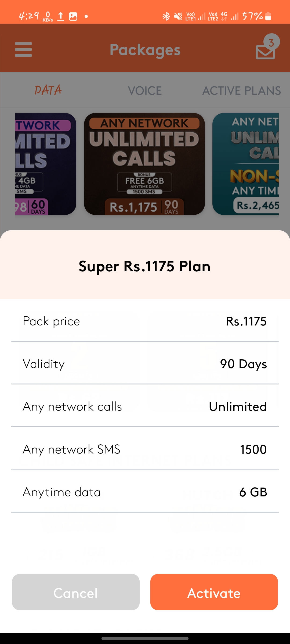
Task: Open the ACTIVE PLANS tab
Action: click(241, 91)
